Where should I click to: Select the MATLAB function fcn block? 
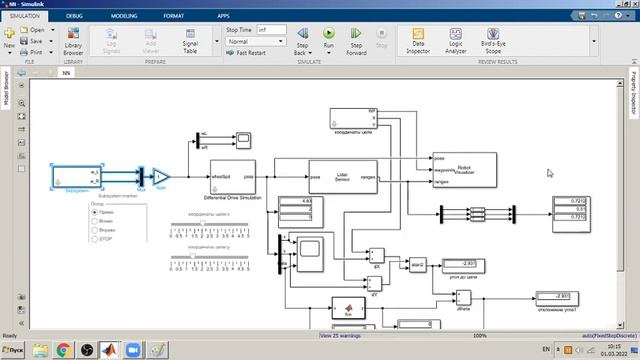pos(348,308)
